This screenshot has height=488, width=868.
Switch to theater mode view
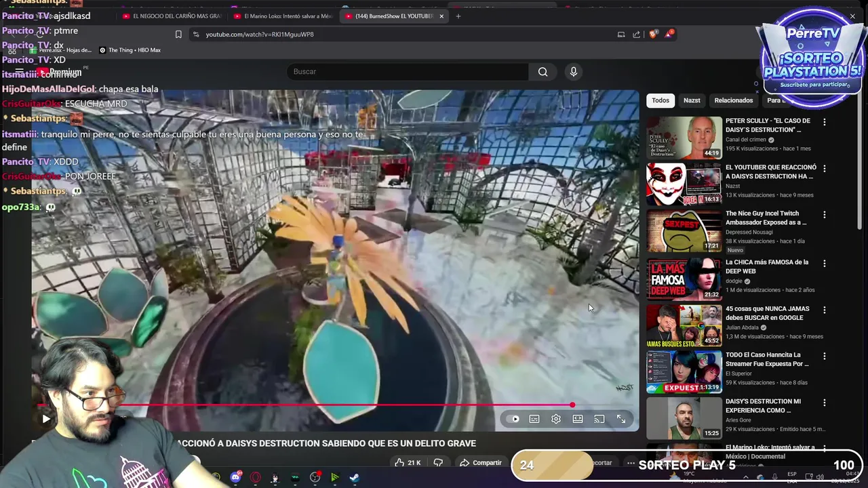pos(578,420)
